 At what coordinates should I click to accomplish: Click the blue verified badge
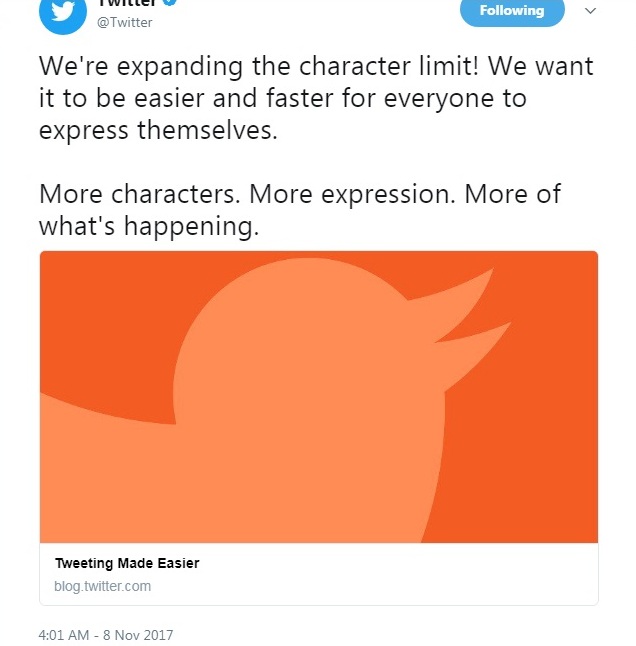tap(169, 2)
